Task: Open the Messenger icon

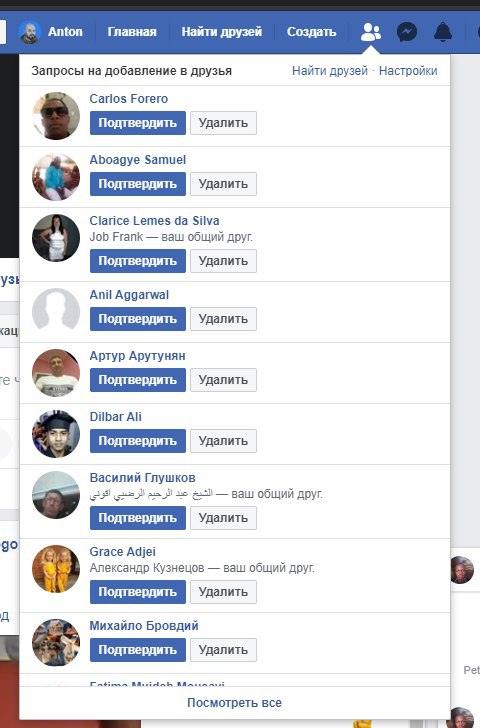Action: point(407,32)
